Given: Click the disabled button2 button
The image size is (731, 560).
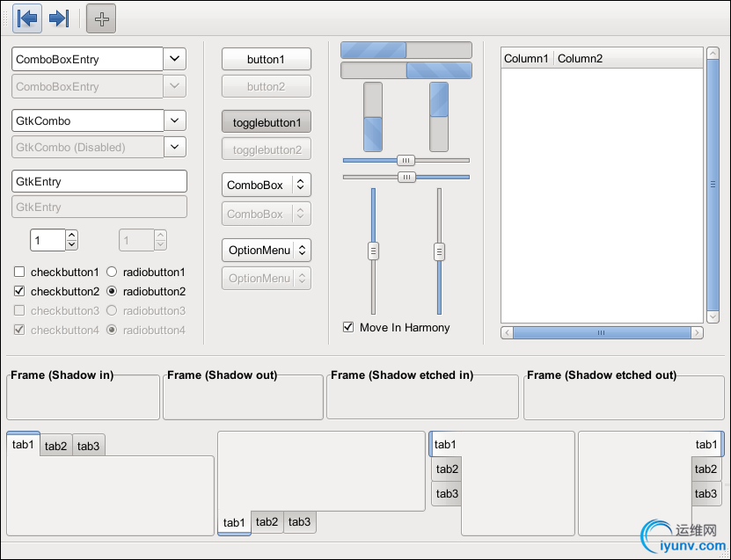Looking at the screenshot, I should pos(267,86).
